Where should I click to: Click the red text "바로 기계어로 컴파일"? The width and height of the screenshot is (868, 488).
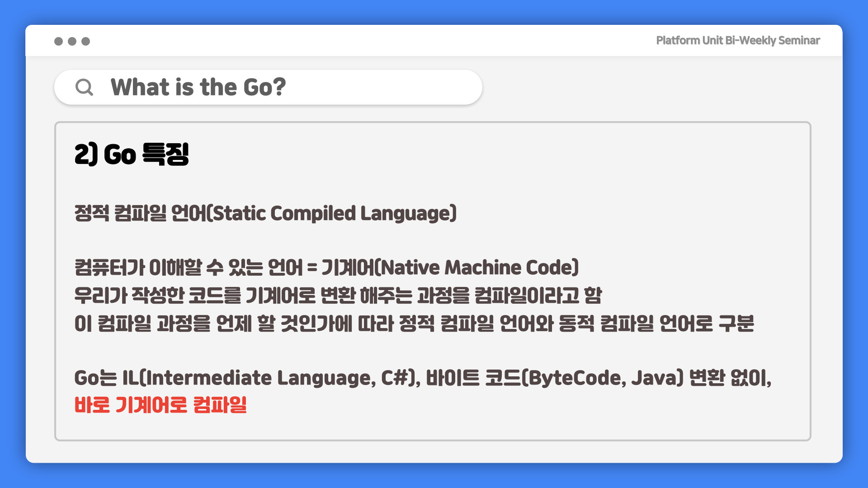coord(160,405)
